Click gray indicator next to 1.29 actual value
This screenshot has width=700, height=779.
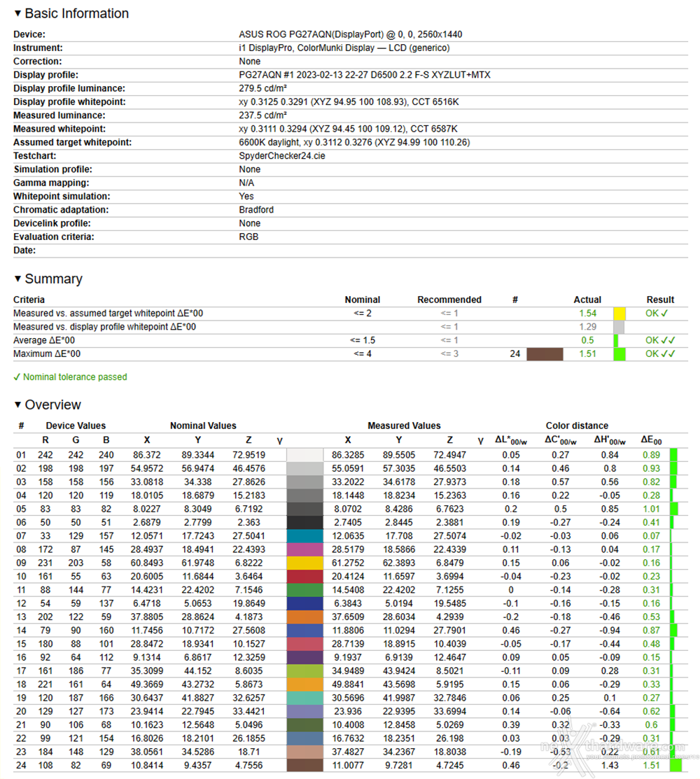pos(619,327)
